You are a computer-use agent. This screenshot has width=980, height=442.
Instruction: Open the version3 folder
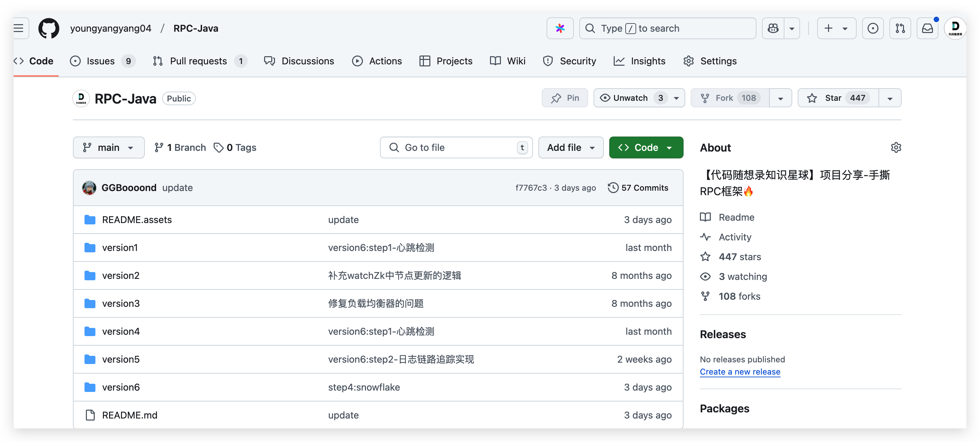[x=121, y=303]
